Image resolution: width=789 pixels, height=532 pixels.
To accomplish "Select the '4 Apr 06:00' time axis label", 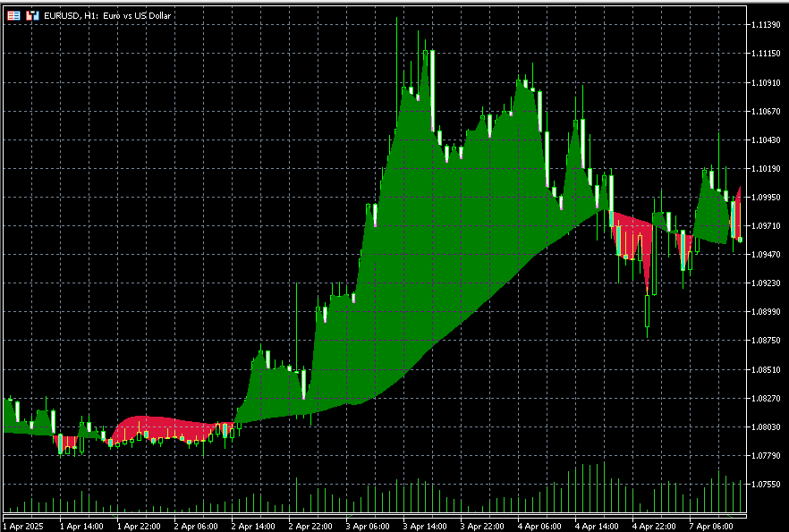I will [x=539, y=526].
